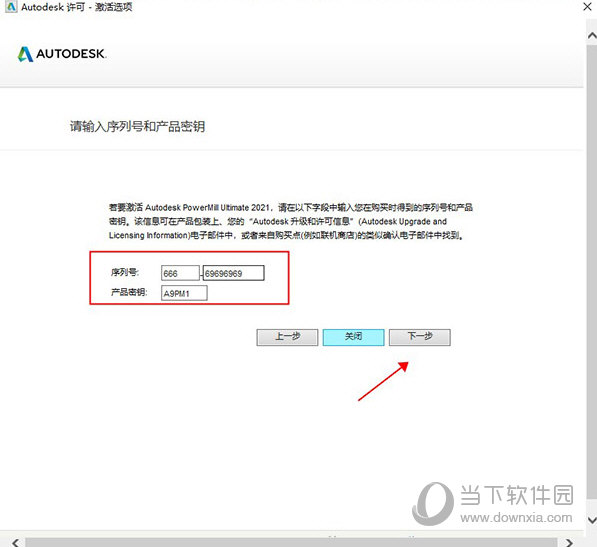Click the text mentioning Autodesk PowerMill Ultimate 2021
Screen dimensions: 597x547
(290, 222)
